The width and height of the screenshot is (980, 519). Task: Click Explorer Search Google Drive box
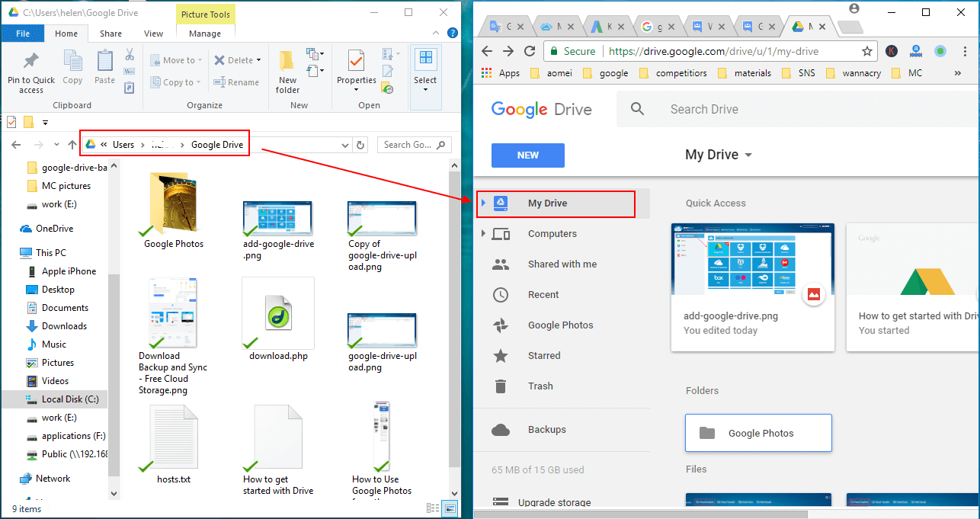414,145
